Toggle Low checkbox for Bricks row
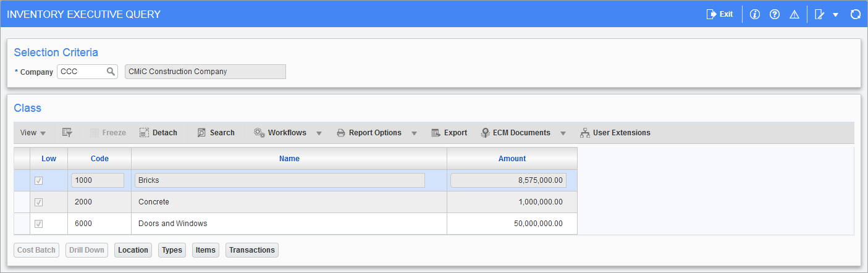868x273 pixels. tap(38, 180)
